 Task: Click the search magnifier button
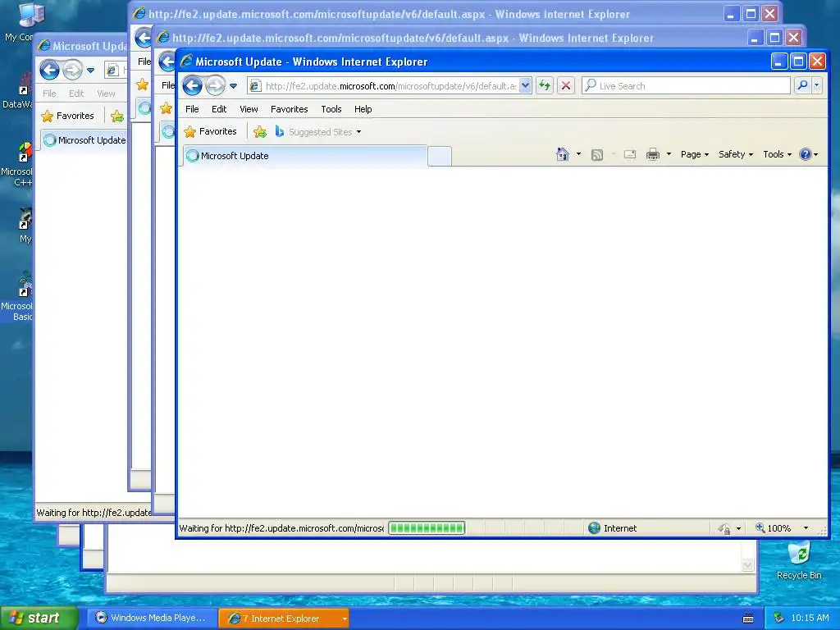802,85
